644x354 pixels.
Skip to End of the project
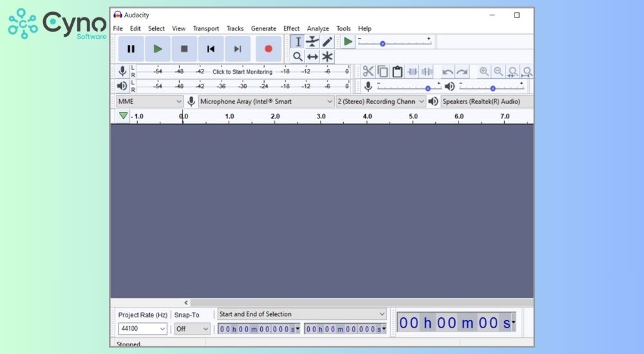point(238,49)
